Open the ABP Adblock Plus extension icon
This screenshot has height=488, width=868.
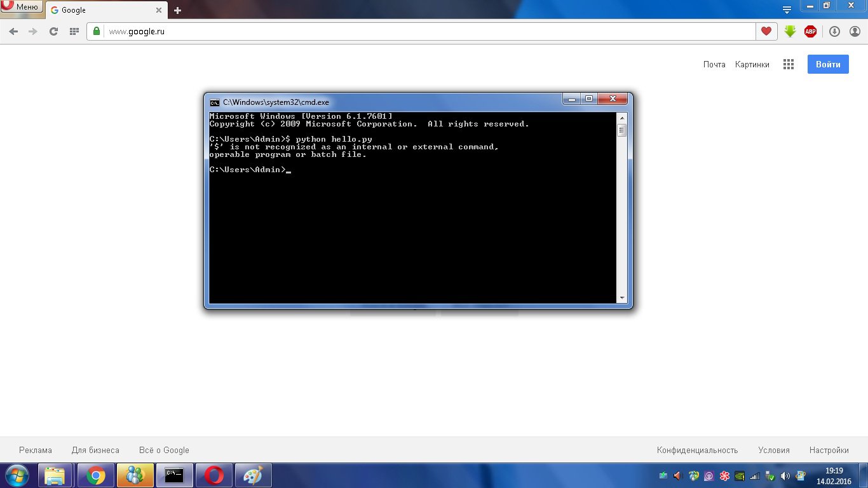point(810,31)
